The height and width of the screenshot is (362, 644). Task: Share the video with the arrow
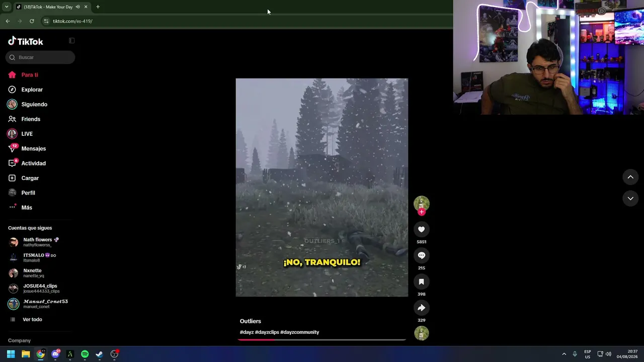pos(422,308)
